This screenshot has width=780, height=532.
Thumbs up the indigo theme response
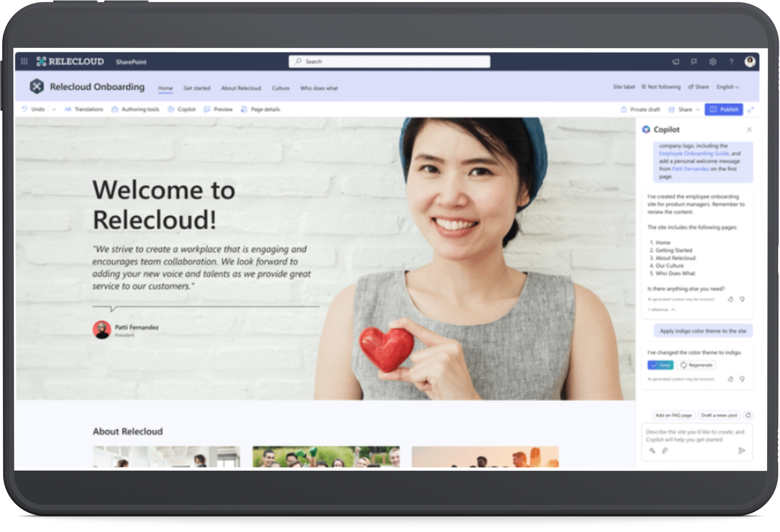[x=731, y=379]
